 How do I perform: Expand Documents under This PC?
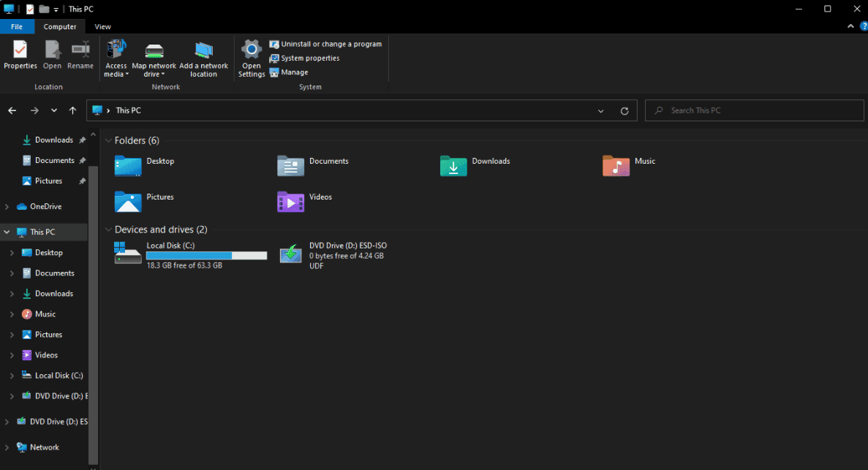[12, 273]
